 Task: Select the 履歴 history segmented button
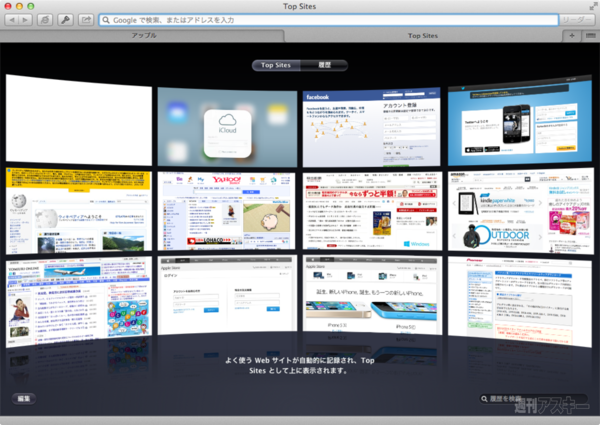tap(324, 65)
